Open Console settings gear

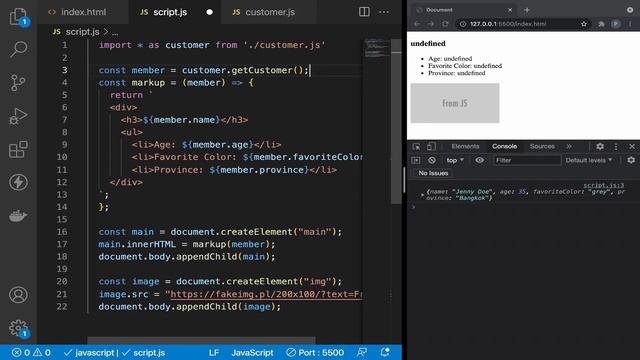tap(631, 160)
